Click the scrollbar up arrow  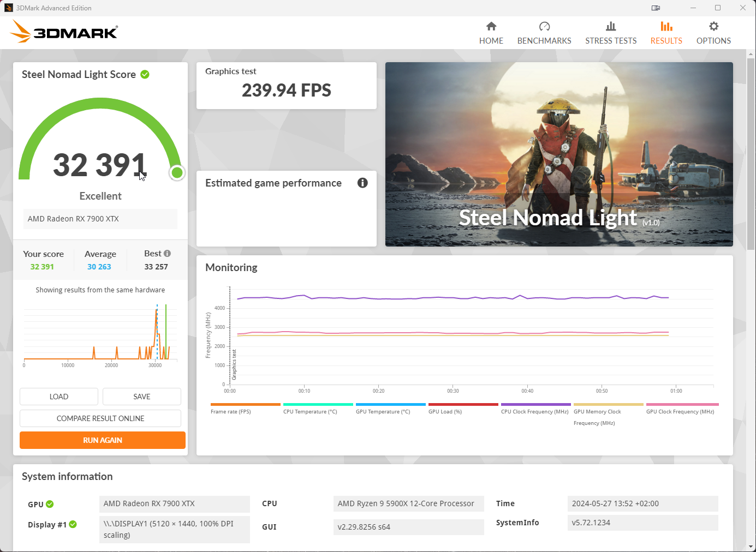[x=751, y=54]
